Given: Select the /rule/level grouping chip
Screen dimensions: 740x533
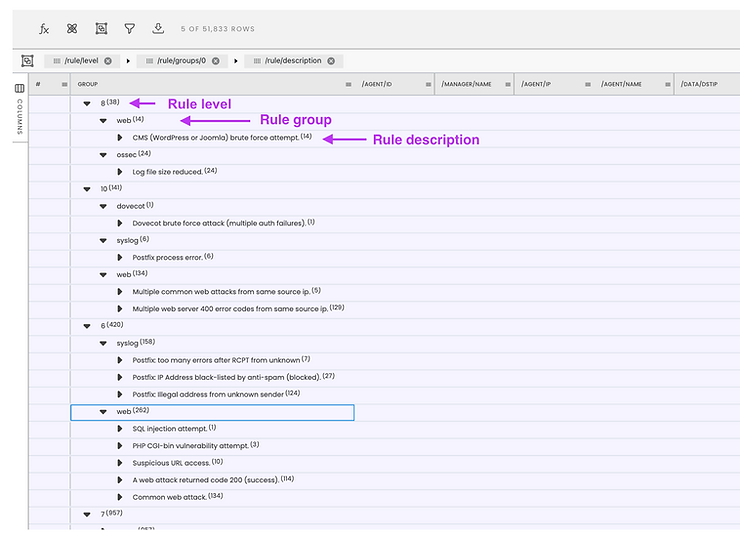Looking at the screenshot, I should tap(82, 61).
